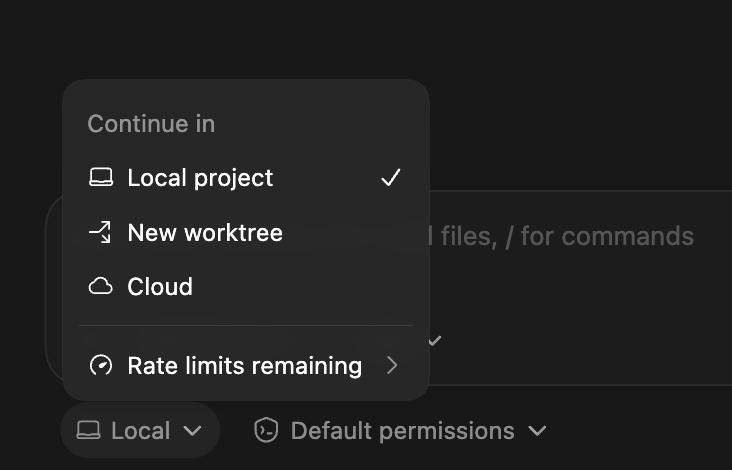The width and height of the screenshot is (732, 470).
Task: Click the laptop icon in the Local button
Action: [89, 430]
